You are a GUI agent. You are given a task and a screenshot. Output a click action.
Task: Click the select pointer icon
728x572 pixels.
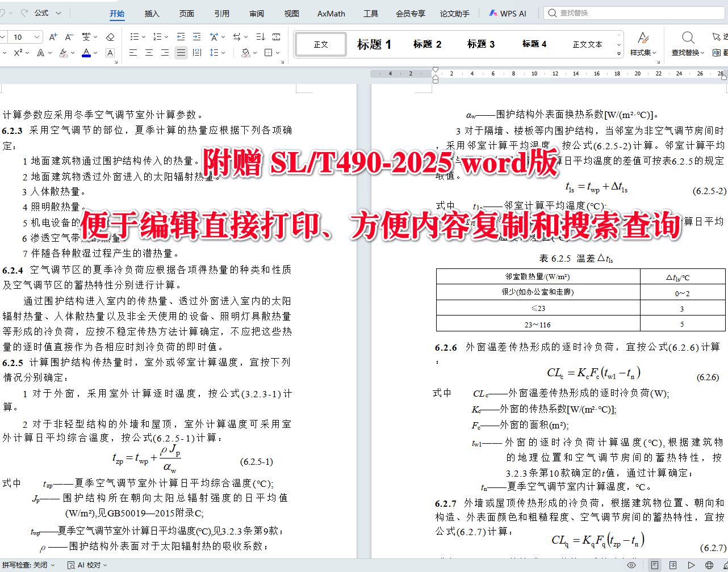click(717, 37)
